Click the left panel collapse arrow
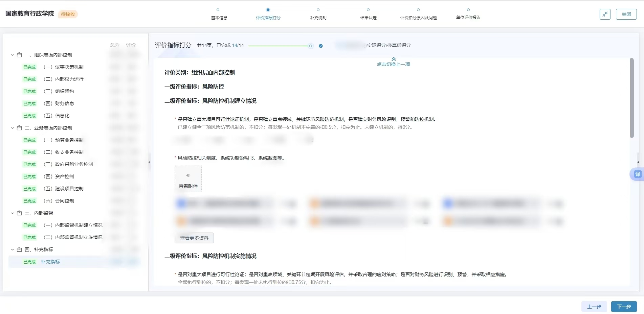 pos(149,162)
